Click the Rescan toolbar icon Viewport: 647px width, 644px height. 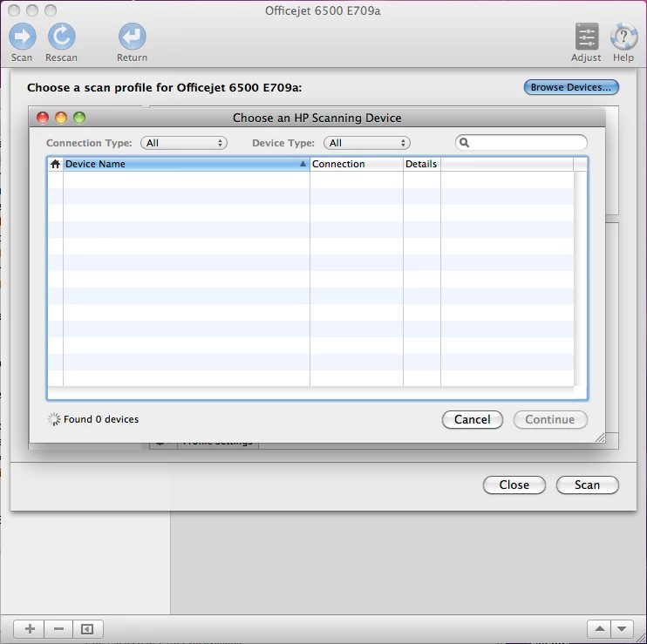pos(62,37)
